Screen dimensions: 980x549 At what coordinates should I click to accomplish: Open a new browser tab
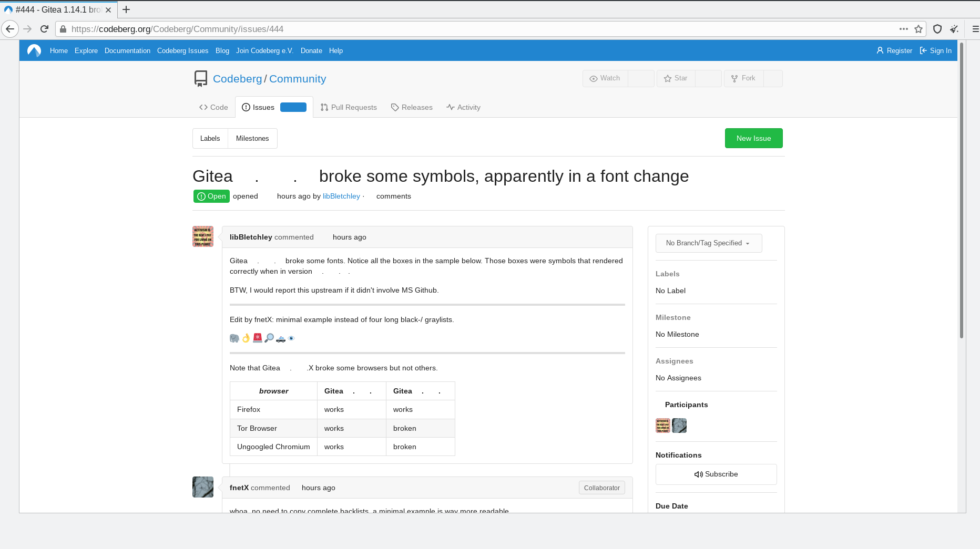coord(126,9)
